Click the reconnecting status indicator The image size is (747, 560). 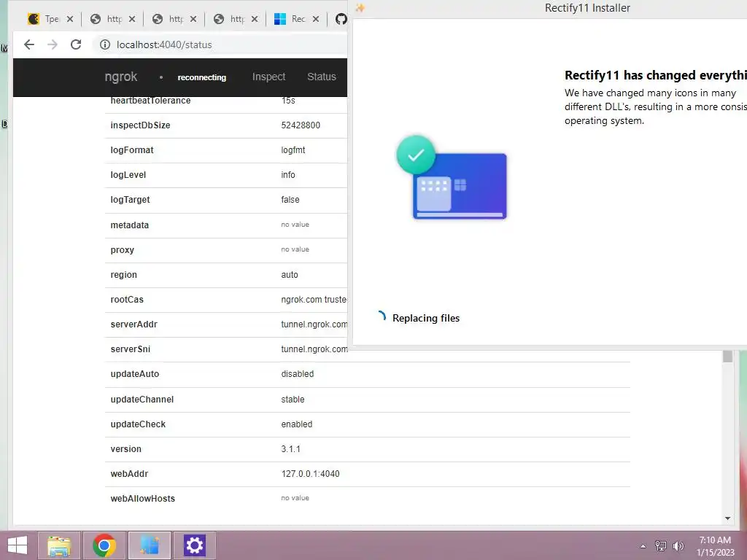pos(201,77)
